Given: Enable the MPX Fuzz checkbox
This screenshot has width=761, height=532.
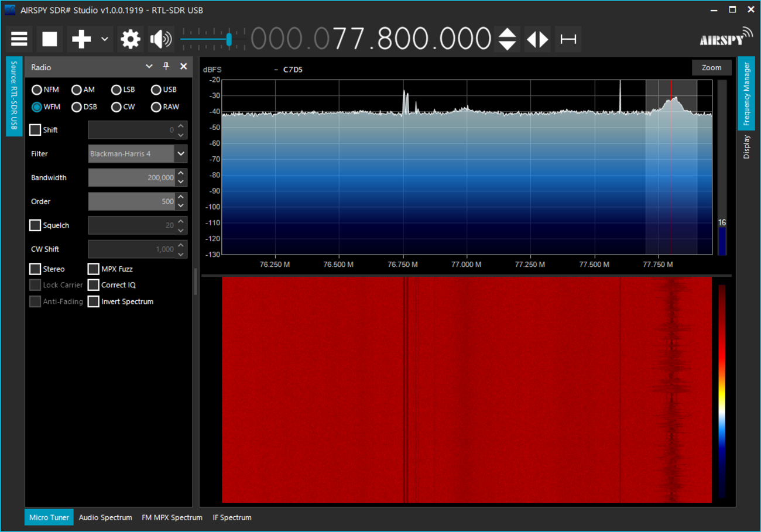Looking at the screenshot, I should 94,269.
